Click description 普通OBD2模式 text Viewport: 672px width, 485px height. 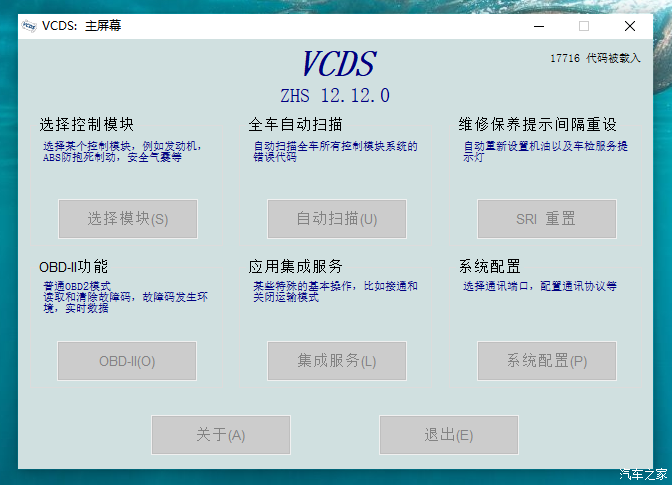pos(77,286)
